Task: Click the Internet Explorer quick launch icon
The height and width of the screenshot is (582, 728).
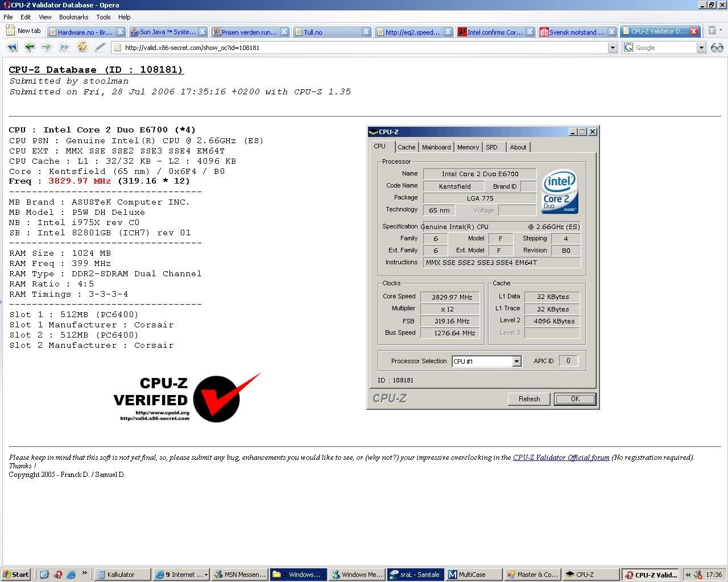Action: point(71,575)
